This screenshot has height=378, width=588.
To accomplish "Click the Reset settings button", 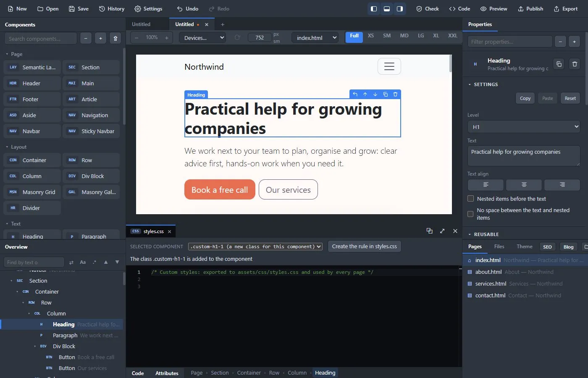I will [x=570, y=98].
